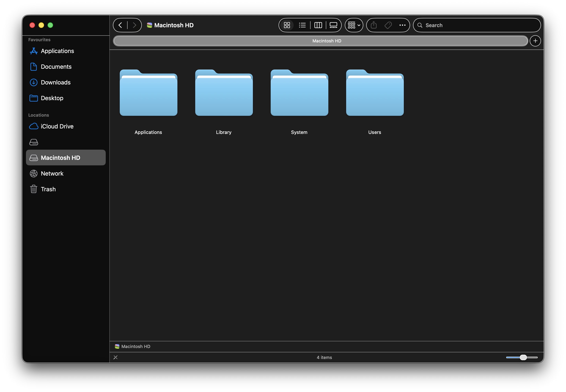Screen dimensions: 566x392
Task: Add a new tab with plus button
Action: tap(535, 41)
